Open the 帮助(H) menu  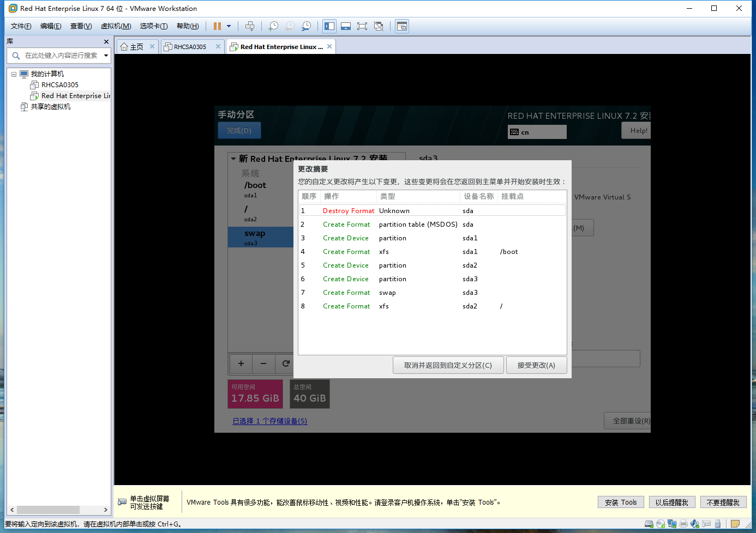pyautogui.click(x=188, y=26)
